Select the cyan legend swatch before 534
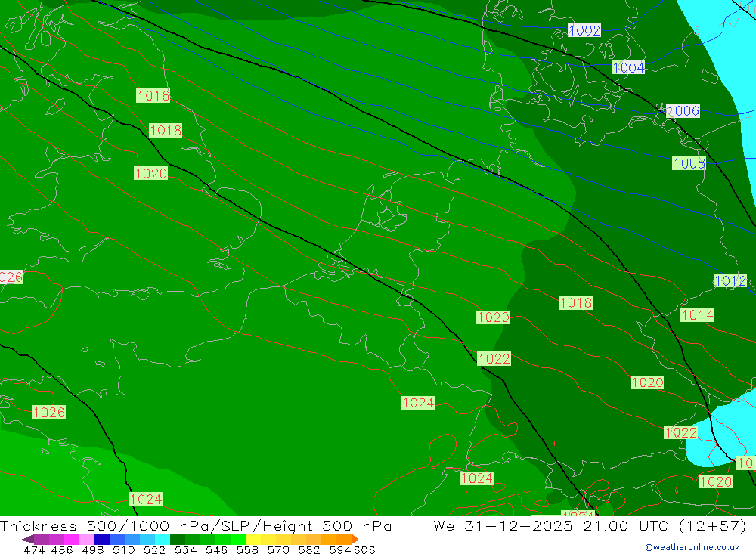This screenshot has height=554, width=756. click(163, 539)
